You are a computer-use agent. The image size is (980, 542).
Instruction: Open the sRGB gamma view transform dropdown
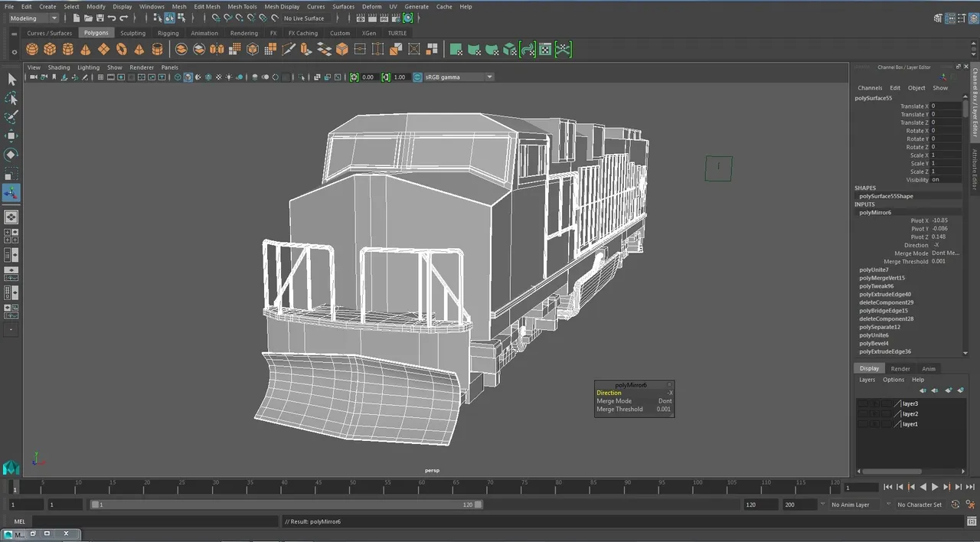[x=458, y=77]
